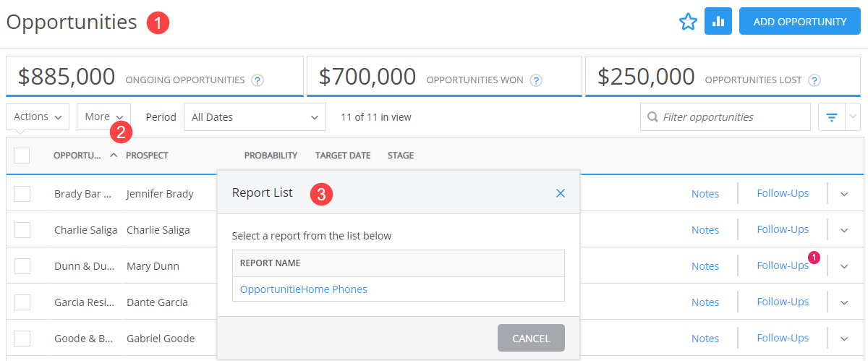Click the follow-up notification badge for Mary Dunn

pos(814,257)
